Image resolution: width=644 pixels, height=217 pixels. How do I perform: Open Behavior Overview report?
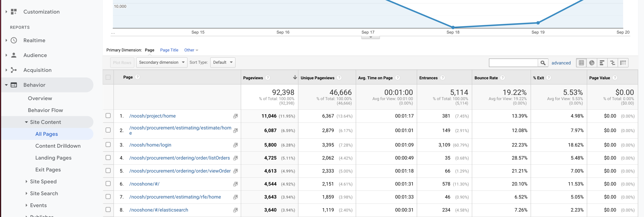(40, 98)
